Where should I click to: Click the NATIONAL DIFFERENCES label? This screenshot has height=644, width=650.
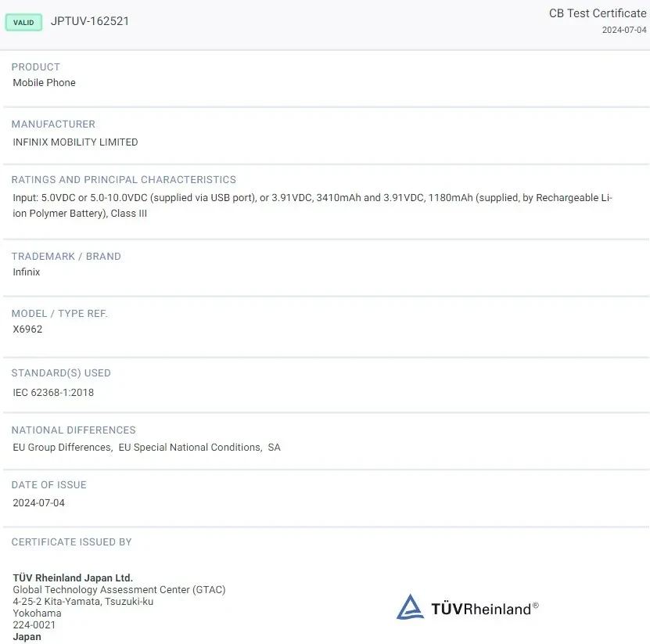click(x=74, y=430)
